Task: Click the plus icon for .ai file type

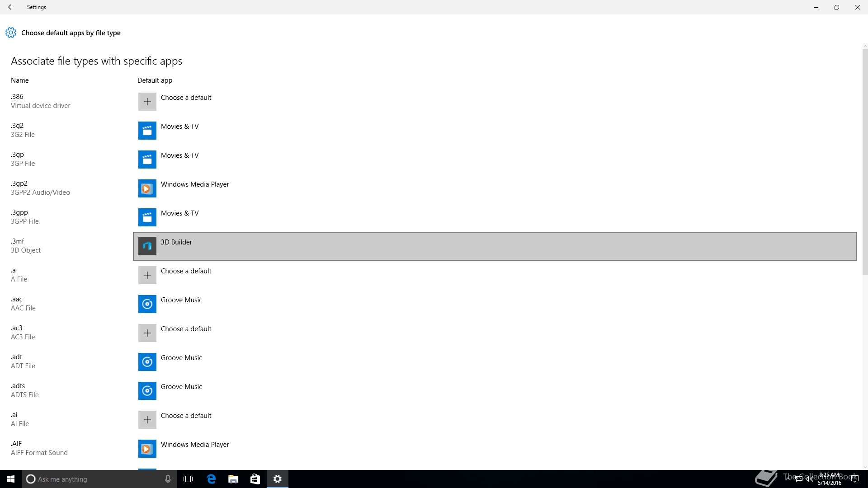Action: 147,420
